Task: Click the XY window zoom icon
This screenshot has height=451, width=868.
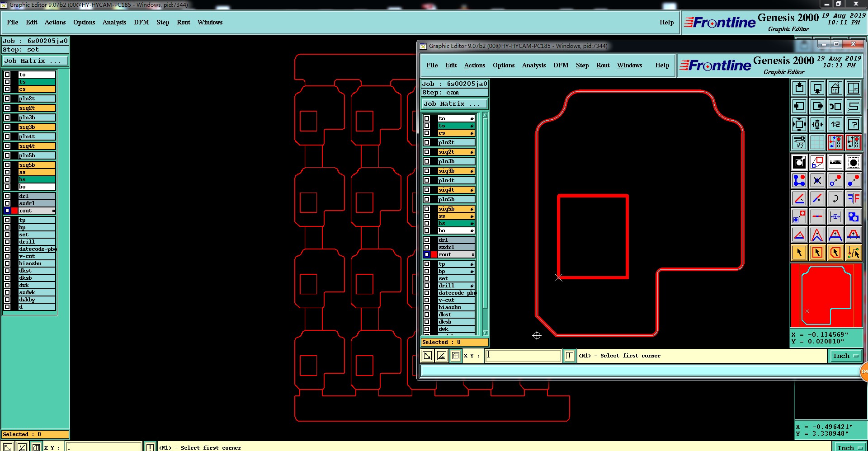Action: pos(853,88)
